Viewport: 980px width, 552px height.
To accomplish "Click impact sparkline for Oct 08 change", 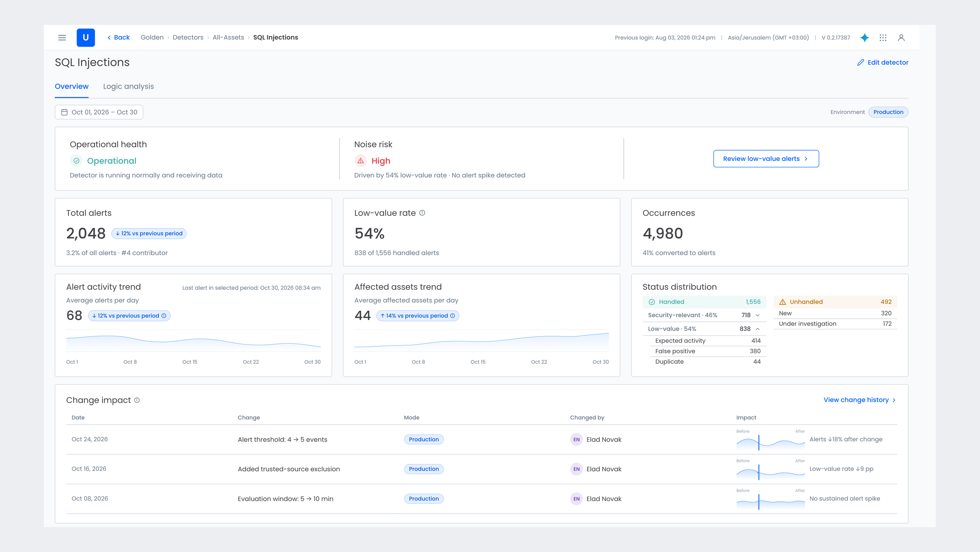I will (x=771, y=501).
